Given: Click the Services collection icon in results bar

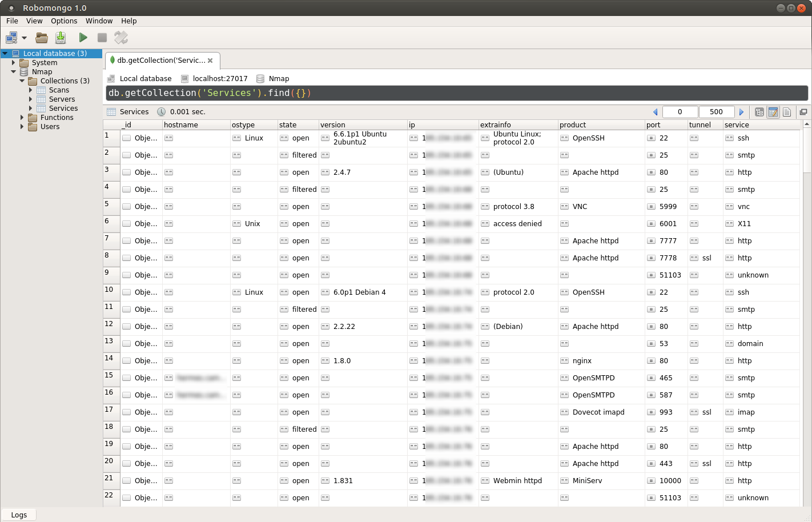Looking at the screenshot, I should tap(111, 112).
